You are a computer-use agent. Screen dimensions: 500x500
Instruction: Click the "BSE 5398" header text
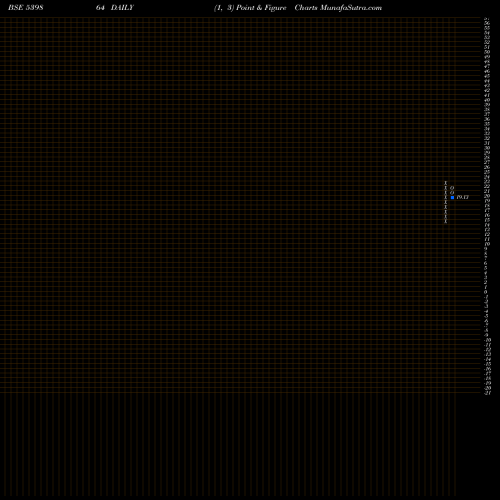coord(26,8)
